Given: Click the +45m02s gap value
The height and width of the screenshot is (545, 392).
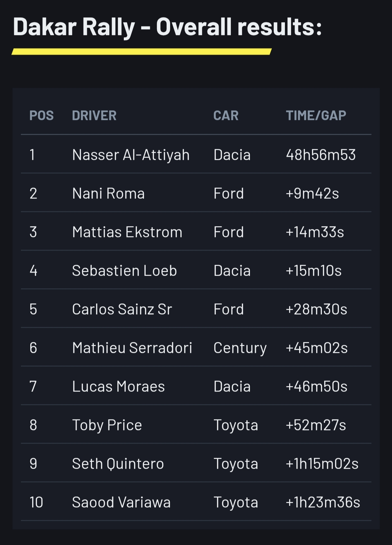Looking at the screenshot, I should pos(316,348).
